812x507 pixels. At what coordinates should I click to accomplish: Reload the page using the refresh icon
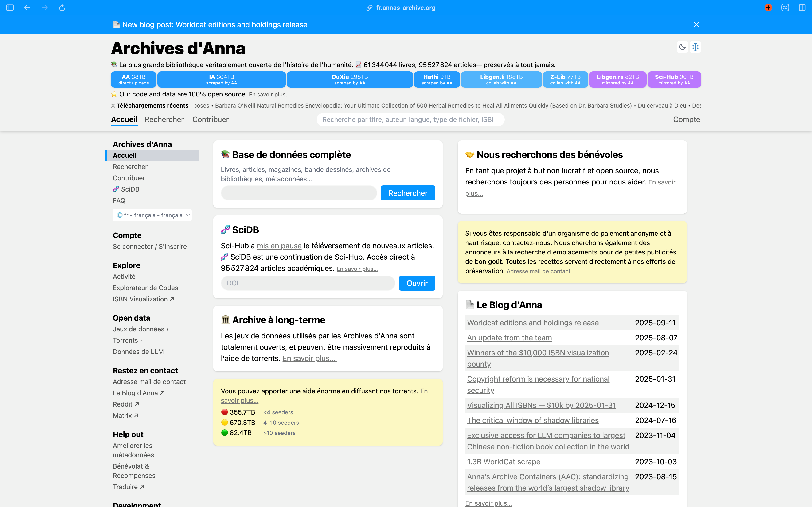pos(62,8)
